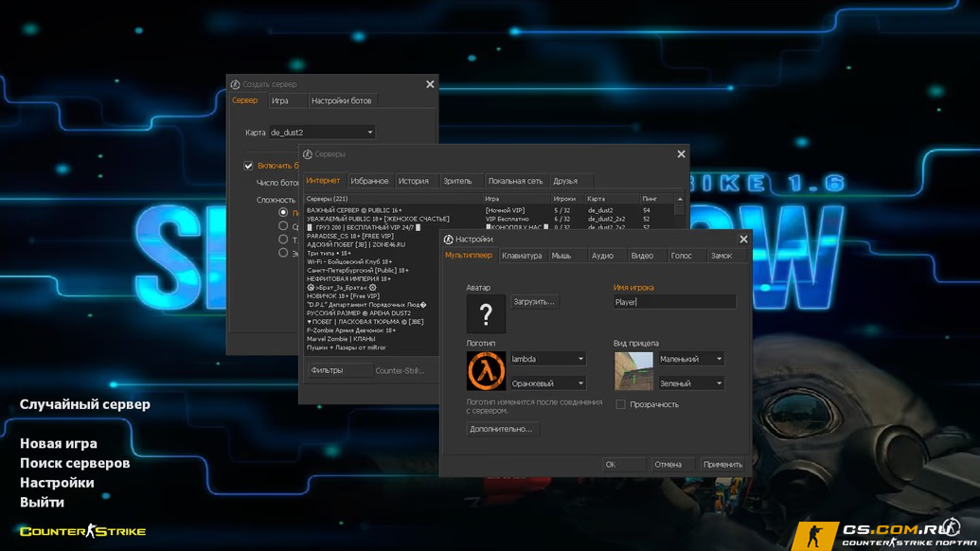The width and height of the screenshot is (980, 551).
Task: Click the Создать сервер window title icon
Action: tap(235, 84)
